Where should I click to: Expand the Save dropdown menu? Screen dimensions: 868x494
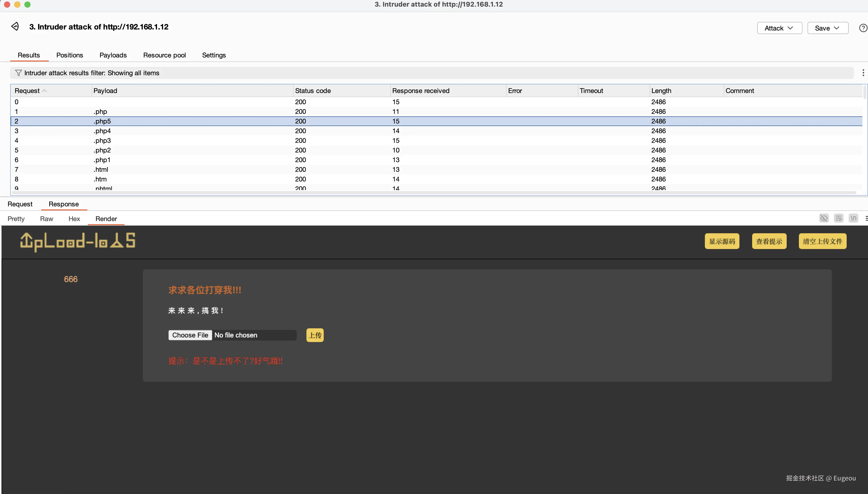tap(827, 28)
